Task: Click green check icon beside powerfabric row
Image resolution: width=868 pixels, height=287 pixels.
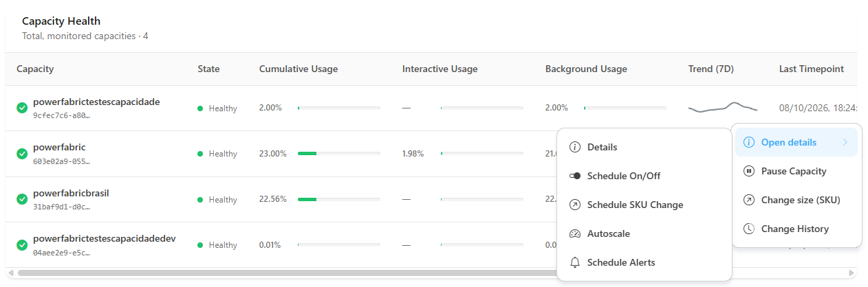Action: coord(22,154)
